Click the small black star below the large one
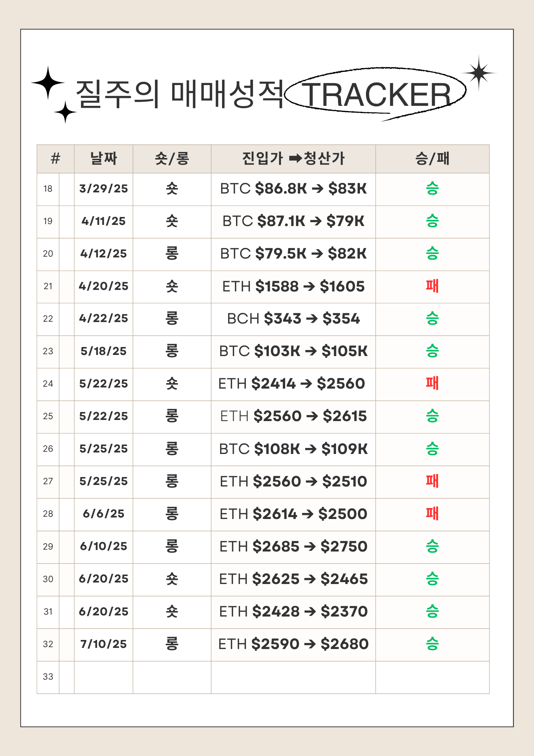 [x=65, y=112]
